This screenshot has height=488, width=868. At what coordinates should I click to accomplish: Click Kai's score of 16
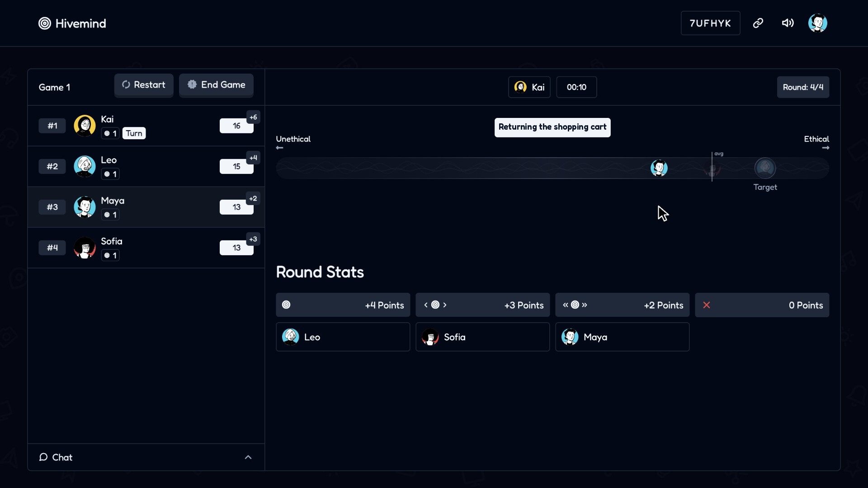pyautogui.click(x=236, y=126)
